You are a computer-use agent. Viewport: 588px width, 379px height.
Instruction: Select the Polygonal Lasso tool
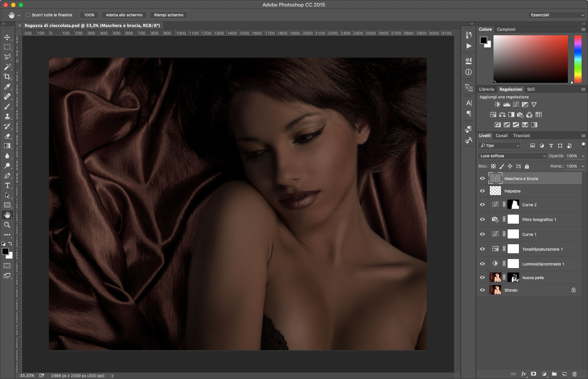click(7, 57)
